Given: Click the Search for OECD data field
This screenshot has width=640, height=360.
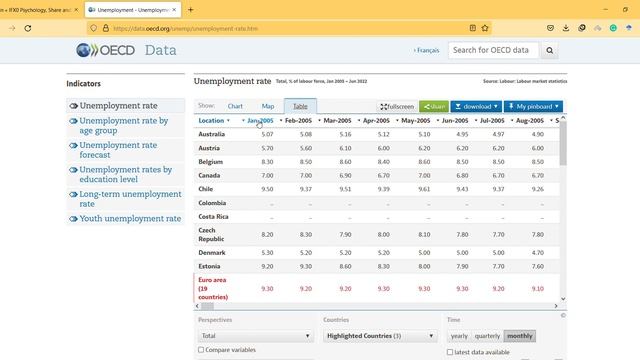Looking at the screenshot, I should click(493, 50).
